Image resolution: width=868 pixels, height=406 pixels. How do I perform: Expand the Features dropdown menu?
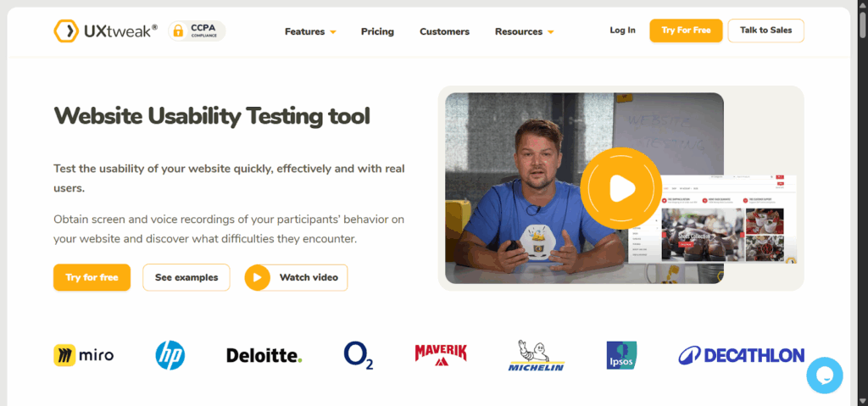pyautogui.click(x=310, y=31)
